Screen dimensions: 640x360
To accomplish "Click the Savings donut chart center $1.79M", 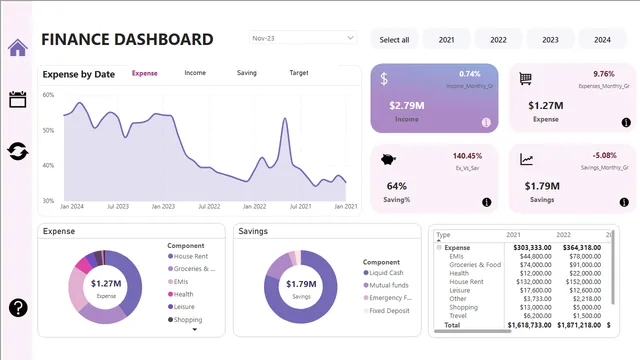I will [301, 284].
